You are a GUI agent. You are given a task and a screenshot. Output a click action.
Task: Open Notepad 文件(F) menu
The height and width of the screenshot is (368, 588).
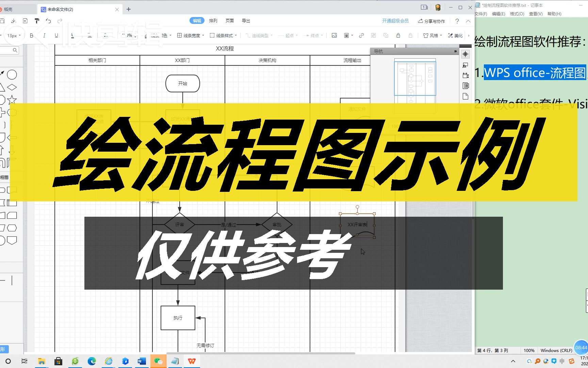coord(481,14)
